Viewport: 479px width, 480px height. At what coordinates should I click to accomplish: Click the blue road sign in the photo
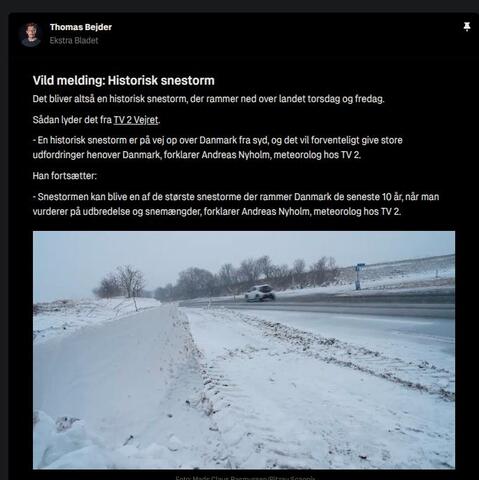(360, 268)
